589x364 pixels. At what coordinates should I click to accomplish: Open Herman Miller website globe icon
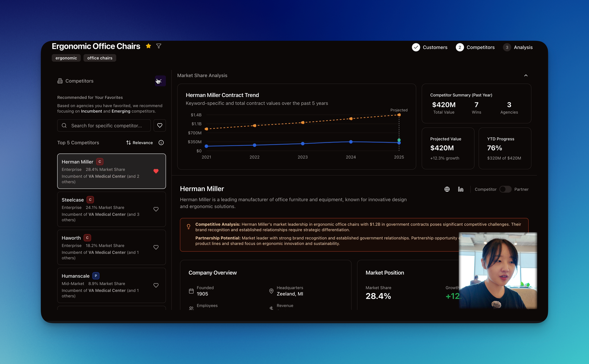click(447, 189)
